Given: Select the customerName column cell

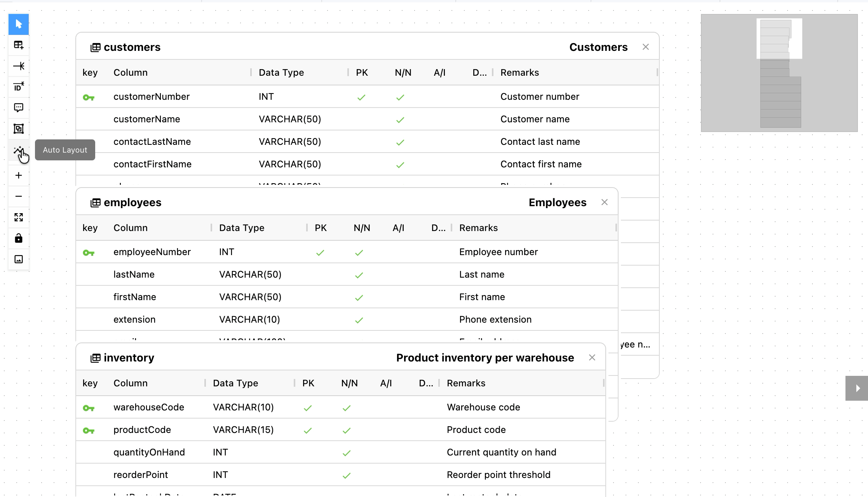Looking at the screenshot, I should [147, 119].
